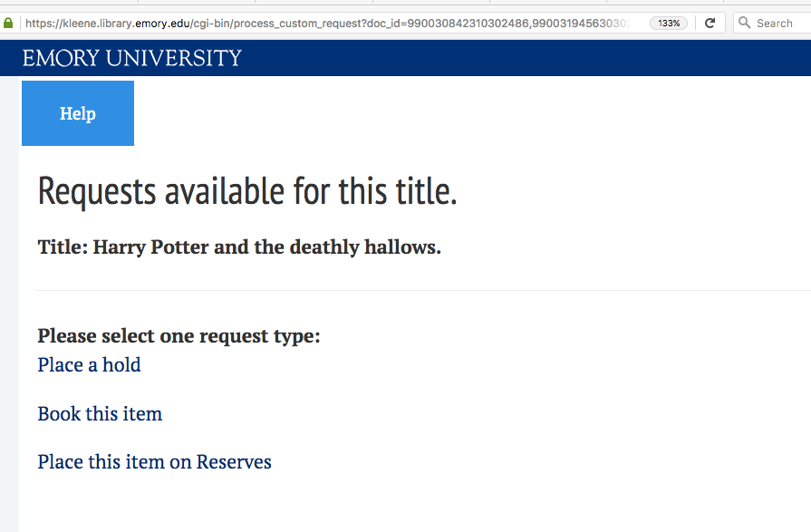This screenshot has width=811, height=532.
Task: Open Place this item on Reserves
Action: pyautogui.click(x=154, y=461)
